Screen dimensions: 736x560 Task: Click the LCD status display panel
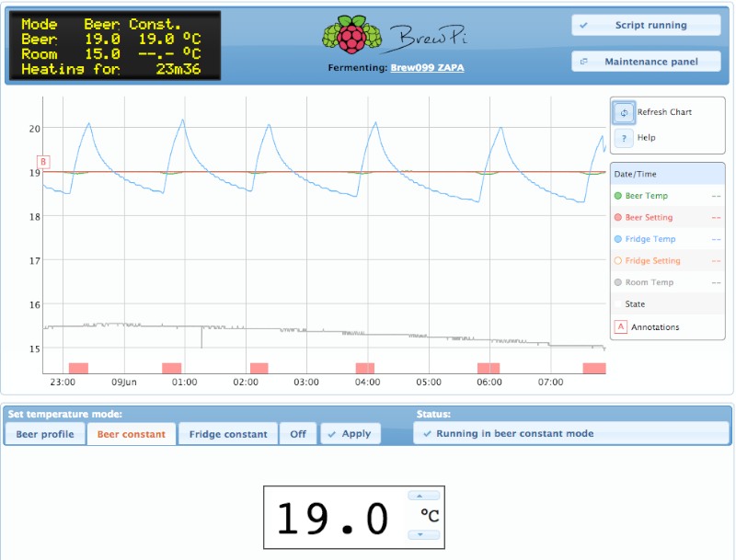115,45
